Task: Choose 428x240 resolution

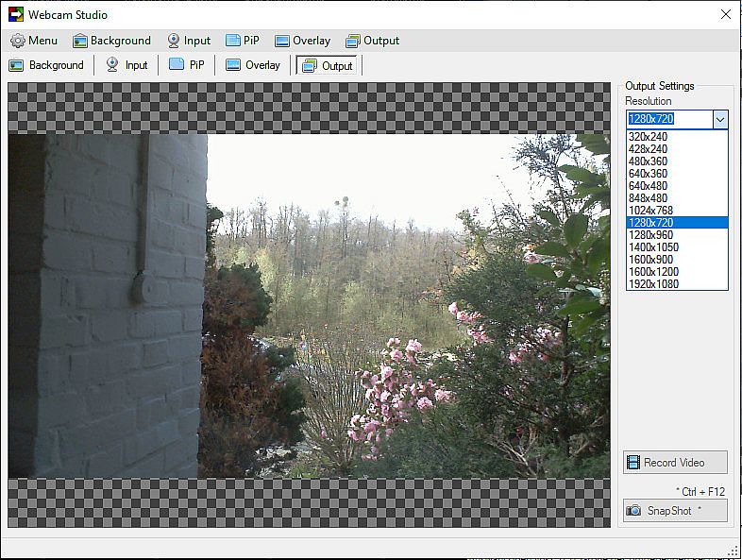Action: click(x=677, y=149)
